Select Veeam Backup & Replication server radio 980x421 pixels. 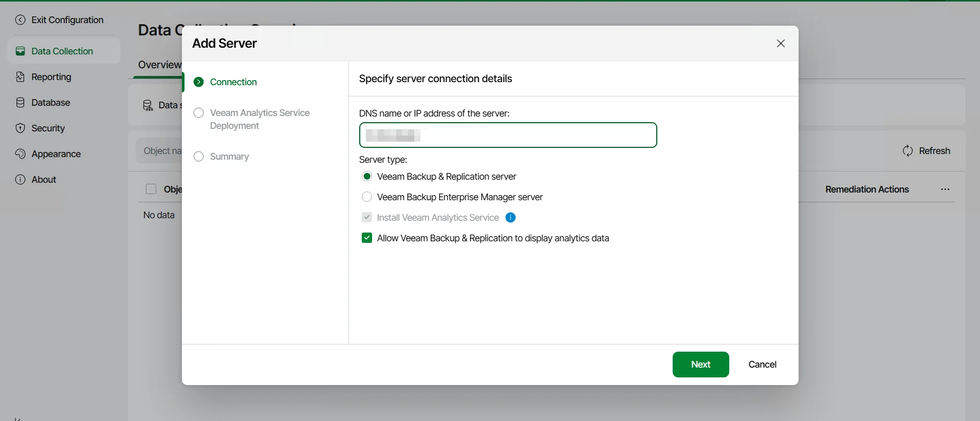pos(367,177)
